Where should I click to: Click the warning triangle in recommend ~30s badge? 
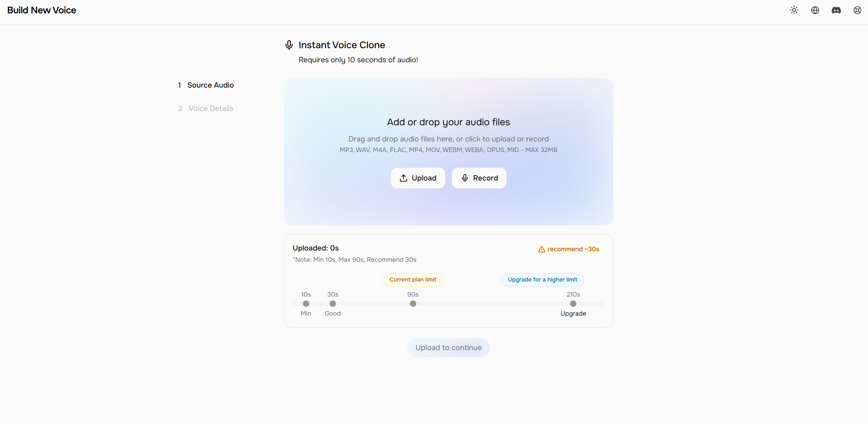click(x=541, y=249)
